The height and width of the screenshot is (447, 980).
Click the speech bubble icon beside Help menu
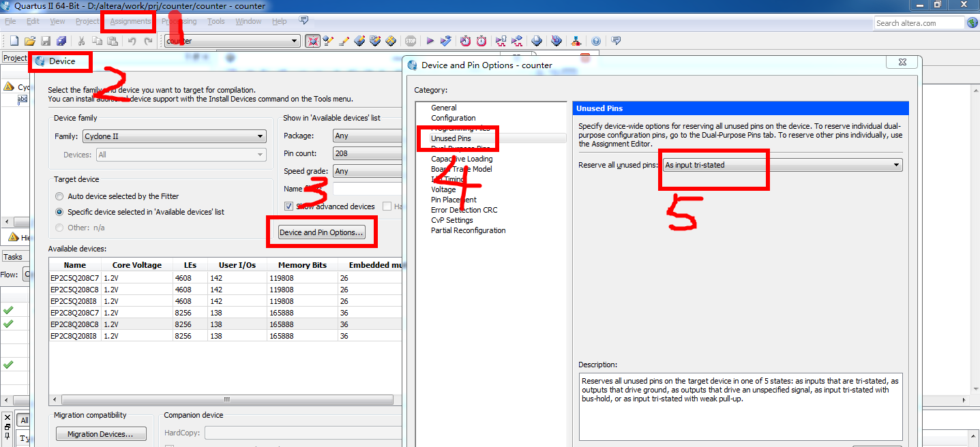point(304,20)
